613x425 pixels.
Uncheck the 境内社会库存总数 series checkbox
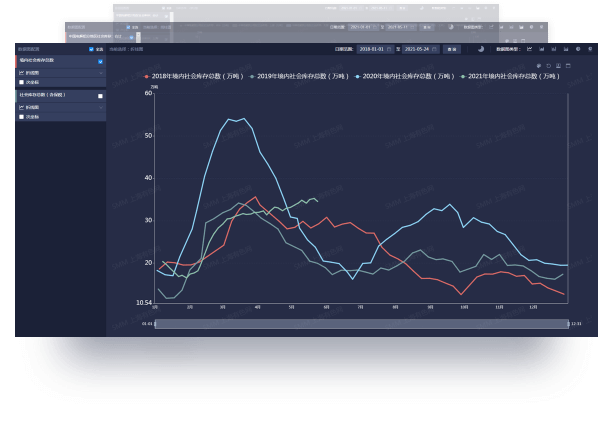pyautogui.click(x=100, y=61)
